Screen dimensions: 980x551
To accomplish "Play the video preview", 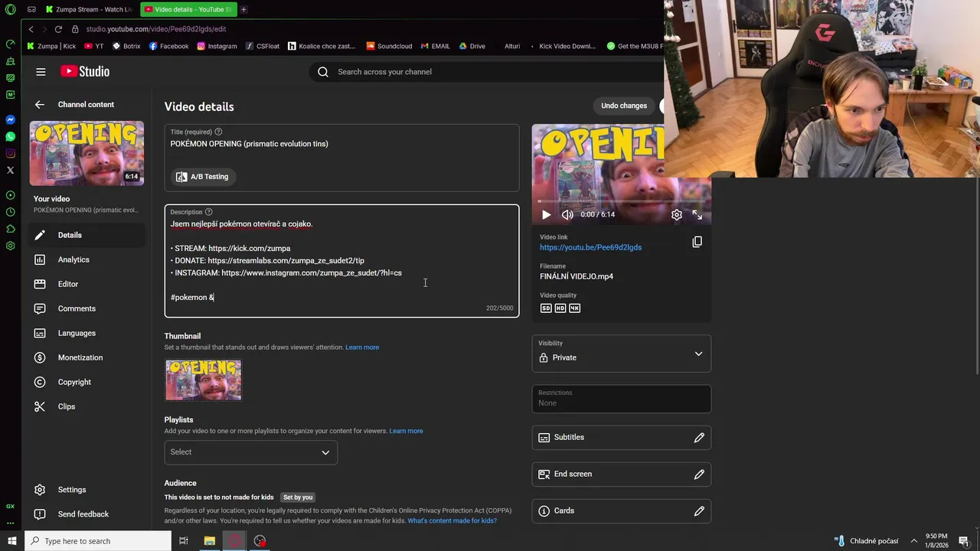I will coord(546,215).
